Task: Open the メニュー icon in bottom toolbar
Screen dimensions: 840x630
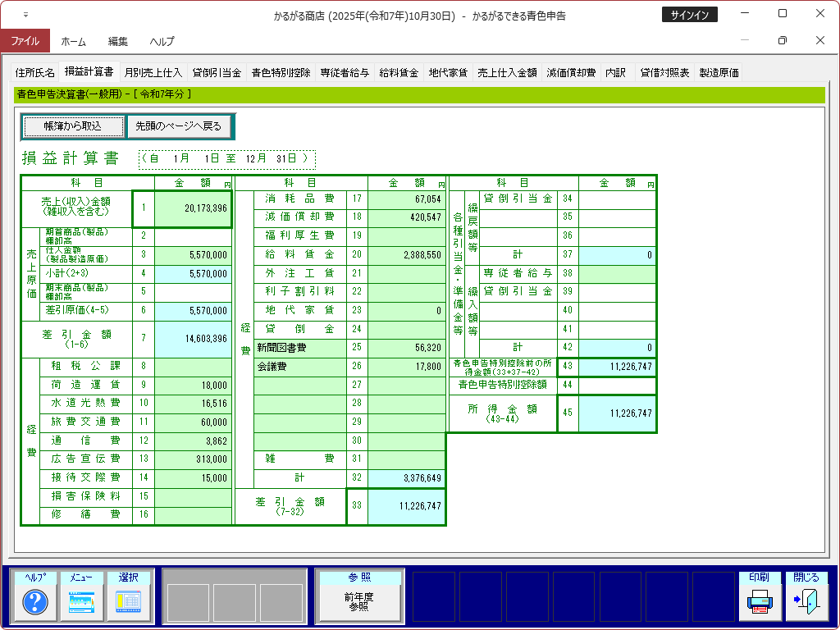Action: [x=82, y=603]
